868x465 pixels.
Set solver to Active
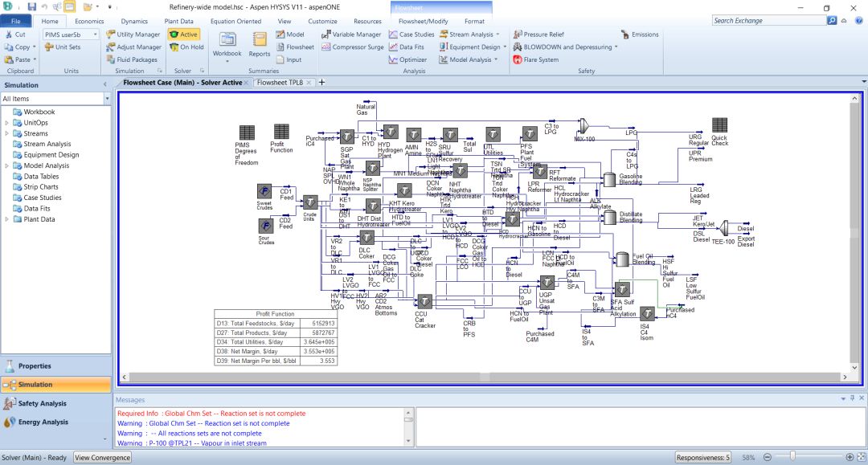[184, 35]
